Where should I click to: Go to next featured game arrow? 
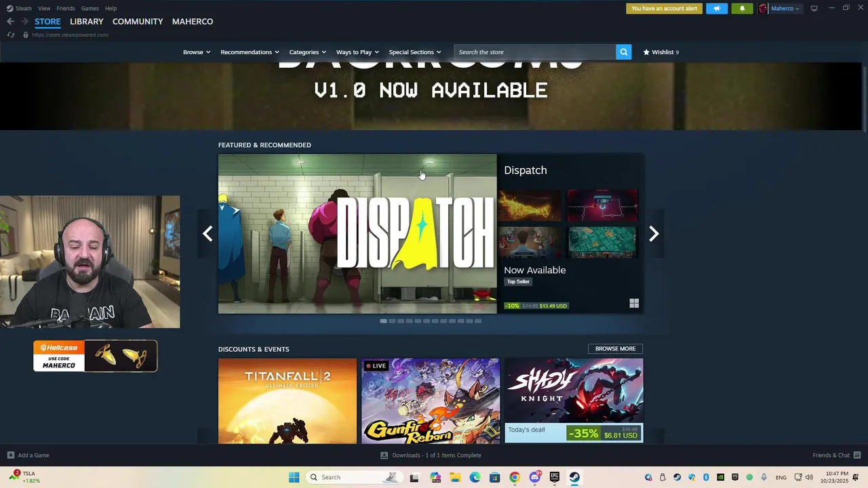(x=654, y=234)
